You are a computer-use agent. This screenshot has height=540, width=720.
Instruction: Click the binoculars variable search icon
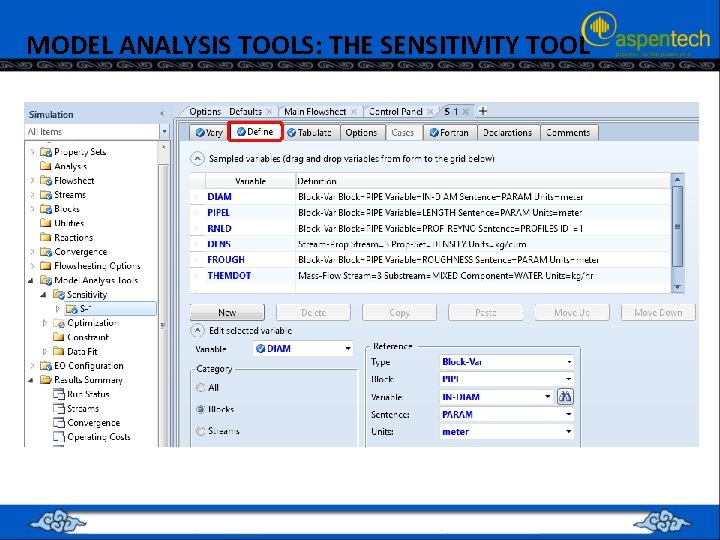(565, 396)
